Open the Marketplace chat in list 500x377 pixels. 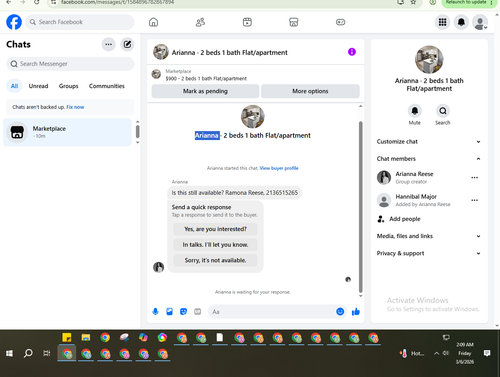67,132
